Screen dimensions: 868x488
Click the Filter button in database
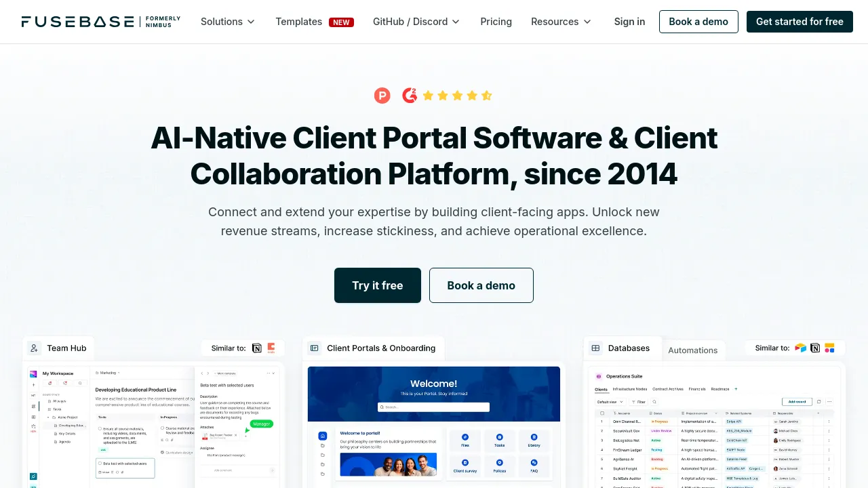pyautogui.click(x=638, y=402)
